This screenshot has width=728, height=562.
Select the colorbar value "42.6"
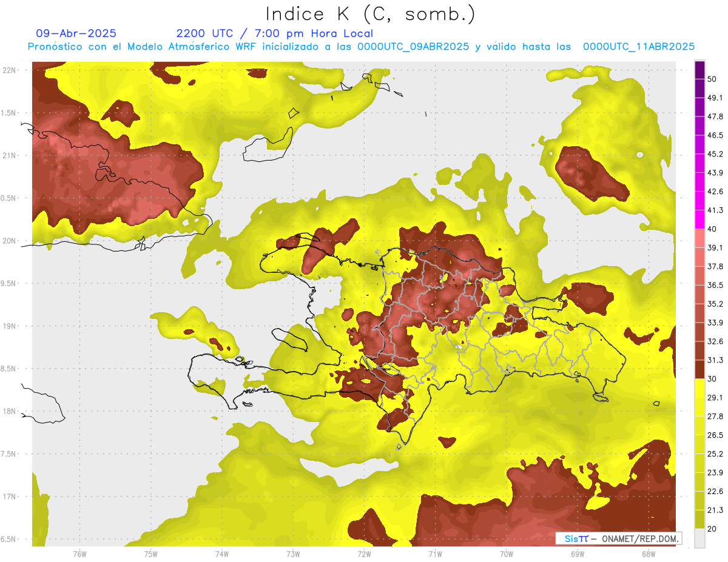pos(715,192)
